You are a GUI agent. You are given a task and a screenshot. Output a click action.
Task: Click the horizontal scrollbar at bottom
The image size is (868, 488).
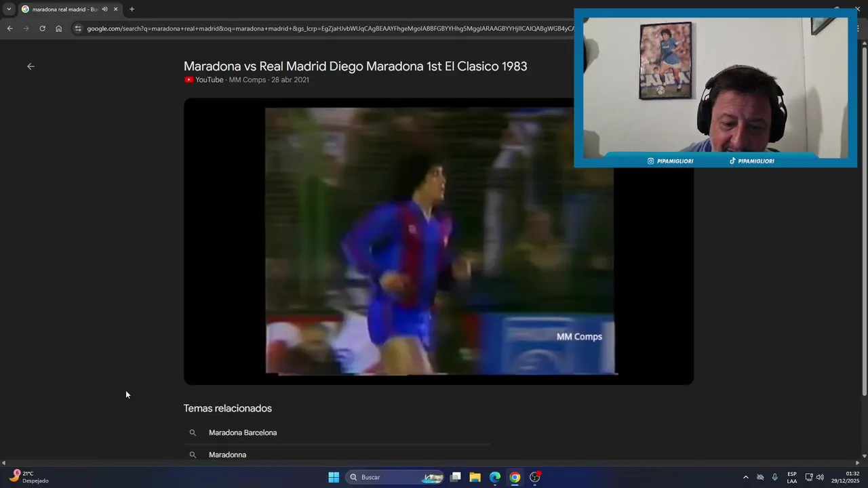pos(430,463)
